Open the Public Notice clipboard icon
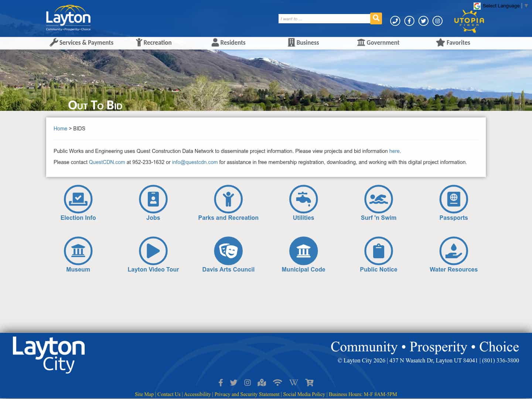 [x=379, y=250]
